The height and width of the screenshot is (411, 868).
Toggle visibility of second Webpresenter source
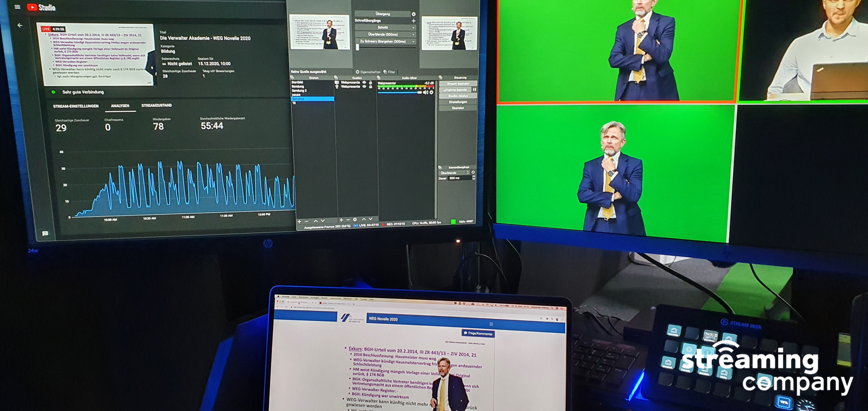364,86
